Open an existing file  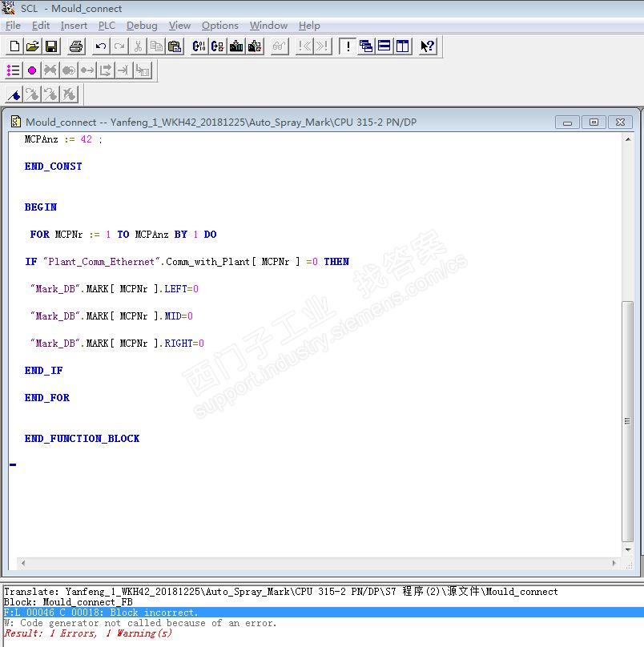33,46
